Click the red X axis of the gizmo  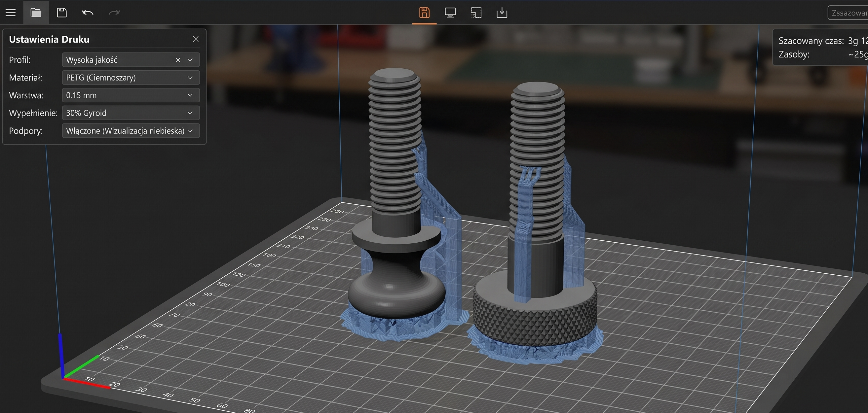87,383
